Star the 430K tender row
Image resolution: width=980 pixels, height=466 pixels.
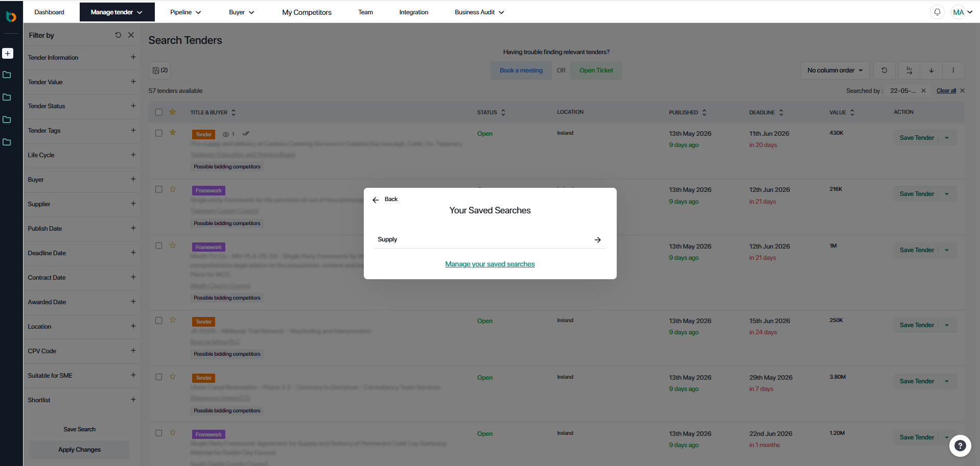point(173,133)
